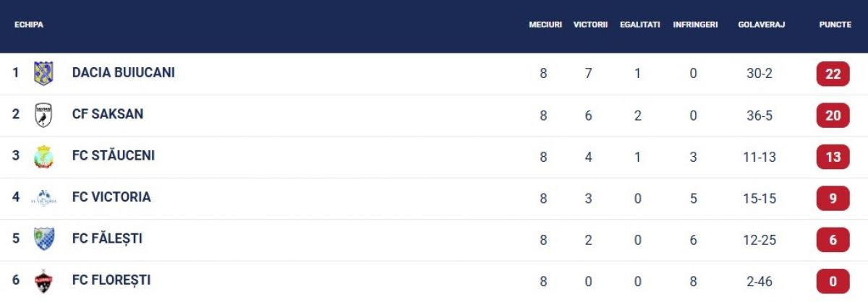Click the red 22 points badge
The height and width of the screenshot is (302, 868).
[x=833, y=74]
